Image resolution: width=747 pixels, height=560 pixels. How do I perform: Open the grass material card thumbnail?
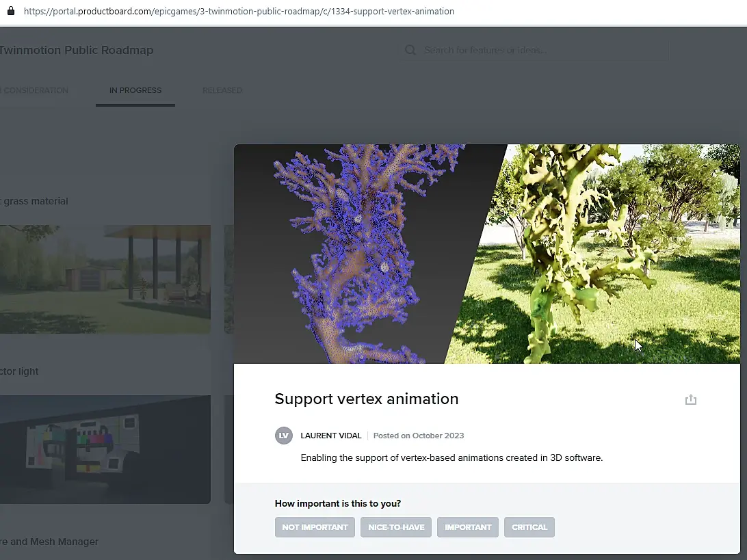point(105,279)
